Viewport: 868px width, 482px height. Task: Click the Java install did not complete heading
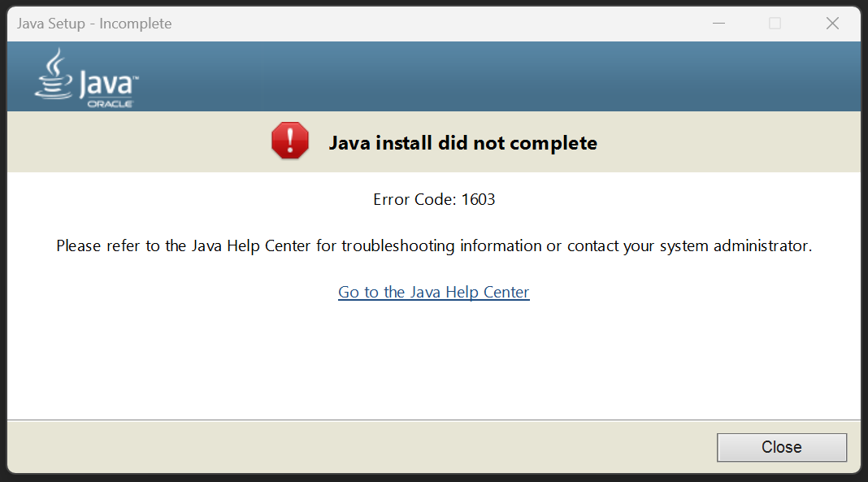pos(462,142)
